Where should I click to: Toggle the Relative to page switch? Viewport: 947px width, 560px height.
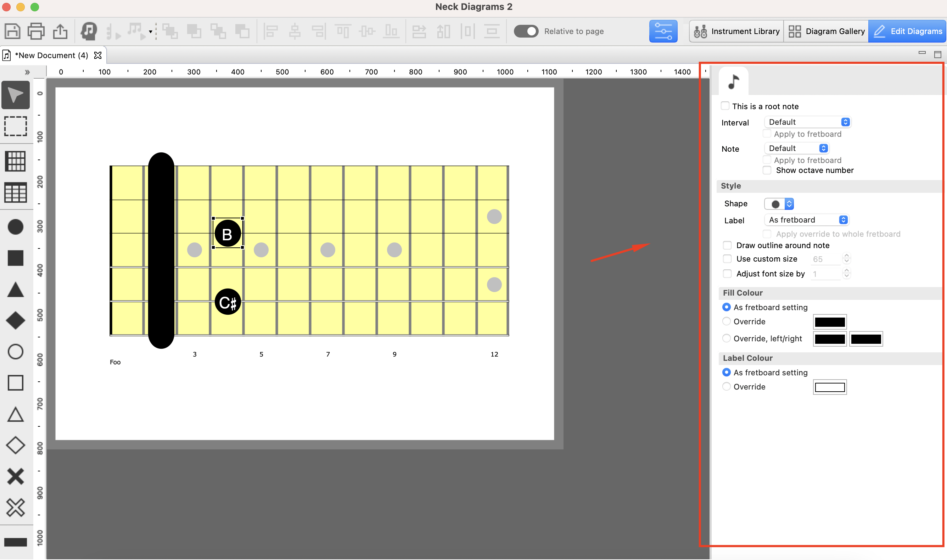(x=526, y=31)
